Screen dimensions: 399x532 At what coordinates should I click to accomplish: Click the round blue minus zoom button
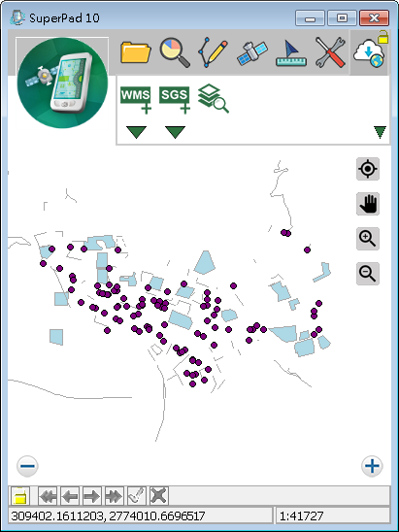pyautogui.click(x=27, y=466)
